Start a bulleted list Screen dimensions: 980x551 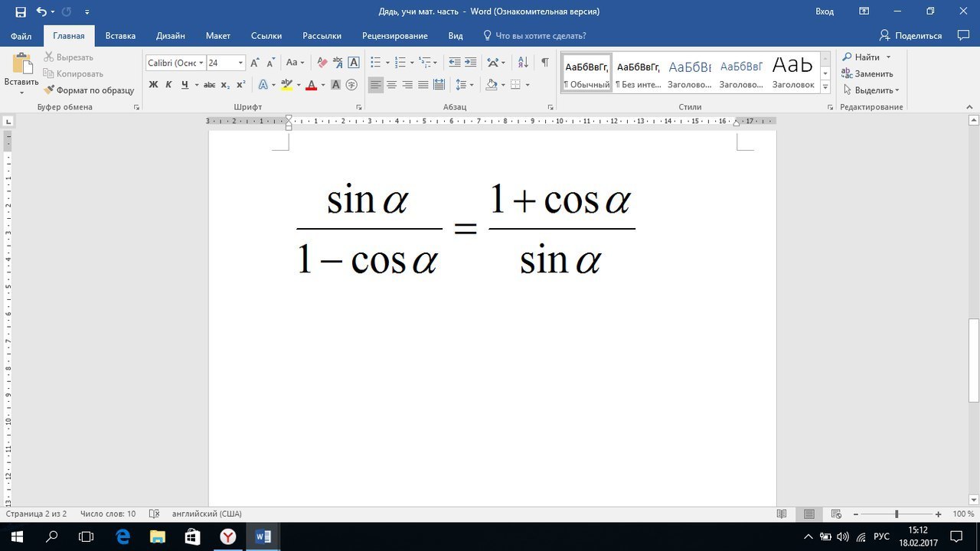coord(375,63)
